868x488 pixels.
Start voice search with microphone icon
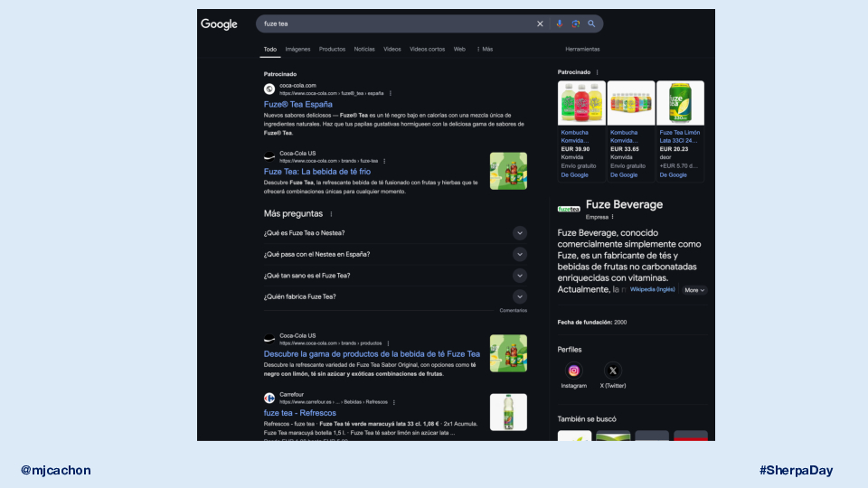click(x=559, y=23)
